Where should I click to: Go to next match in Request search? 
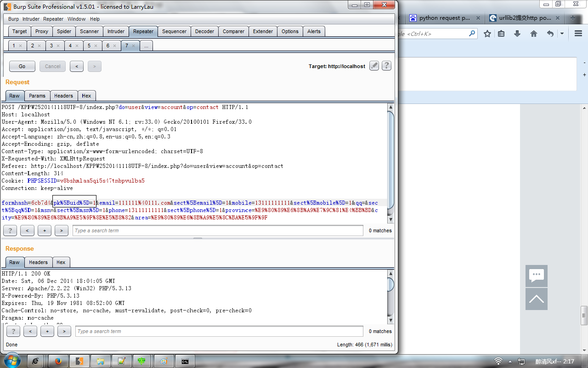coord(61,230)
